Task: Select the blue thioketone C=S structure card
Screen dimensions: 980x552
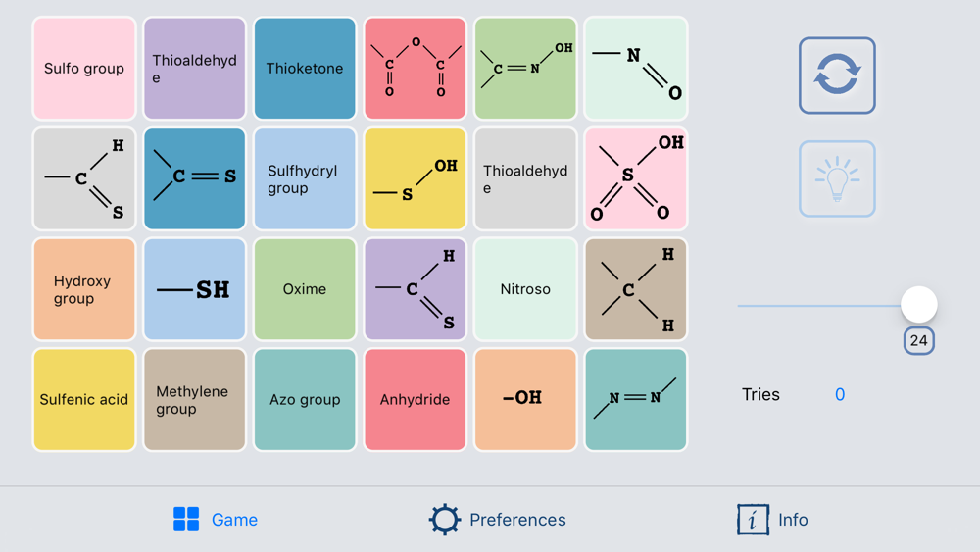Action: (194, 178)
